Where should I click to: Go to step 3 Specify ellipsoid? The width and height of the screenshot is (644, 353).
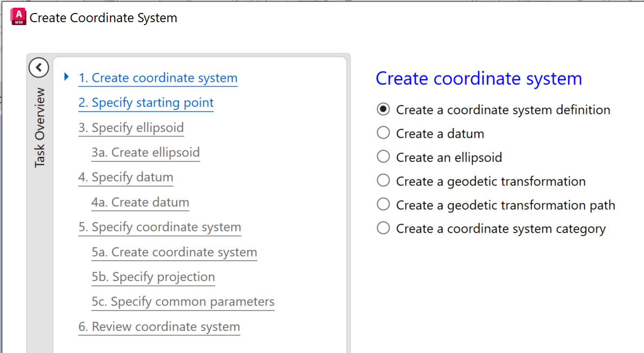(x=131, y=128)
